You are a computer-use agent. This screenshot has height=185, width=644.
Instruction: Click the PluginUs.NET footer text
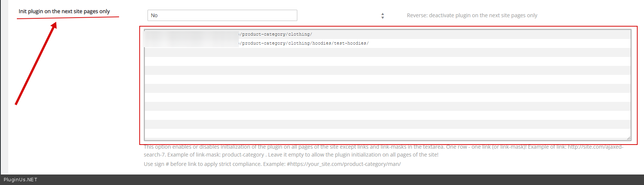(21, 180)
